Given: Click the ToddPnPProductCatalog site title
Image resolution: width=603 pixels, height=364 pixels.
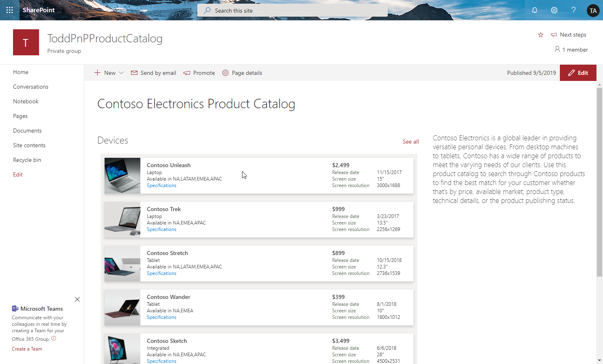Looking at the screenshot, I should 105,38.
